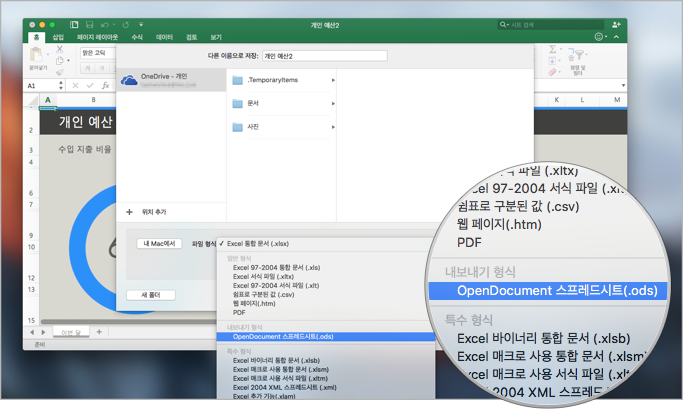Expand the 사진 folder arrow
This screenshot has height=409, width=683.
[333, 127]
